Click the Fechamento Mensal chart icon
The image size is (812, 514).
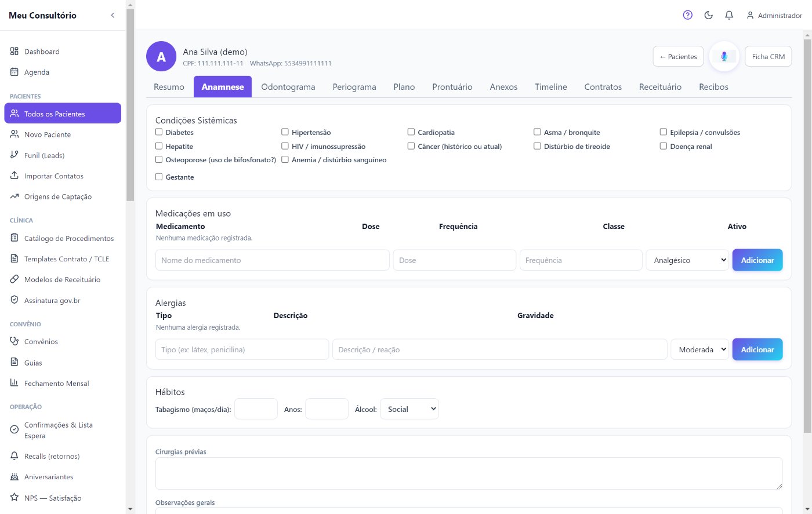click(14, 383)
